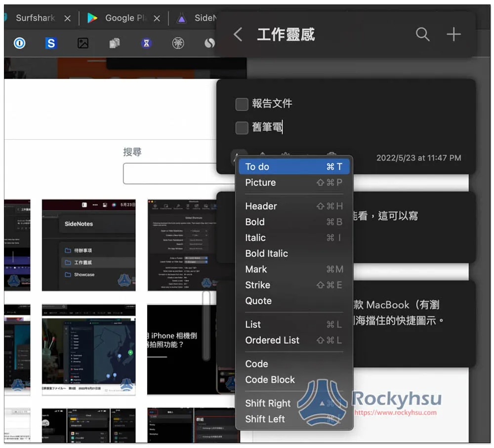Open search with the magnifier icon in SideNotes
Viewport: 494px width, 448px height.
pos(422,34)
